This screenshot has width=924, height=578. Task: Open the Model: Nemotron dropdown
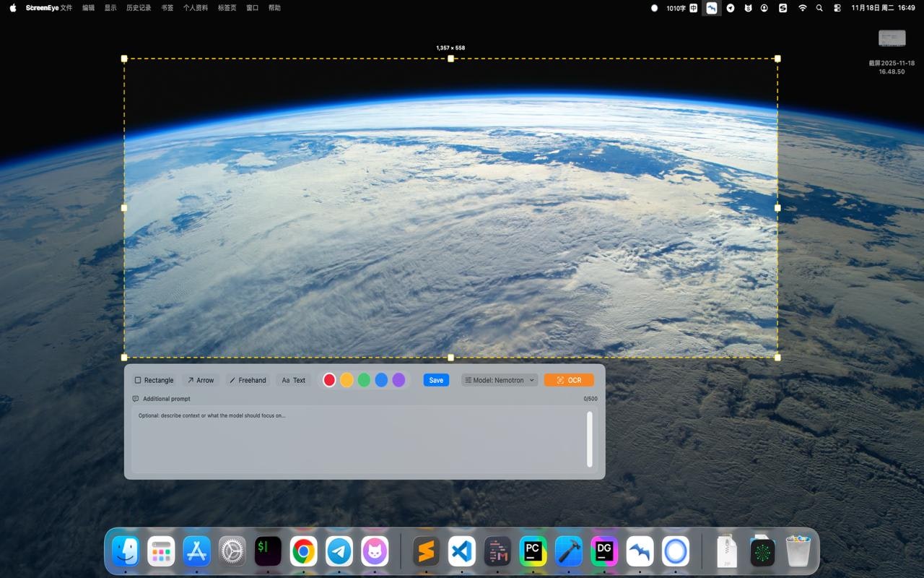pos(499,380)
